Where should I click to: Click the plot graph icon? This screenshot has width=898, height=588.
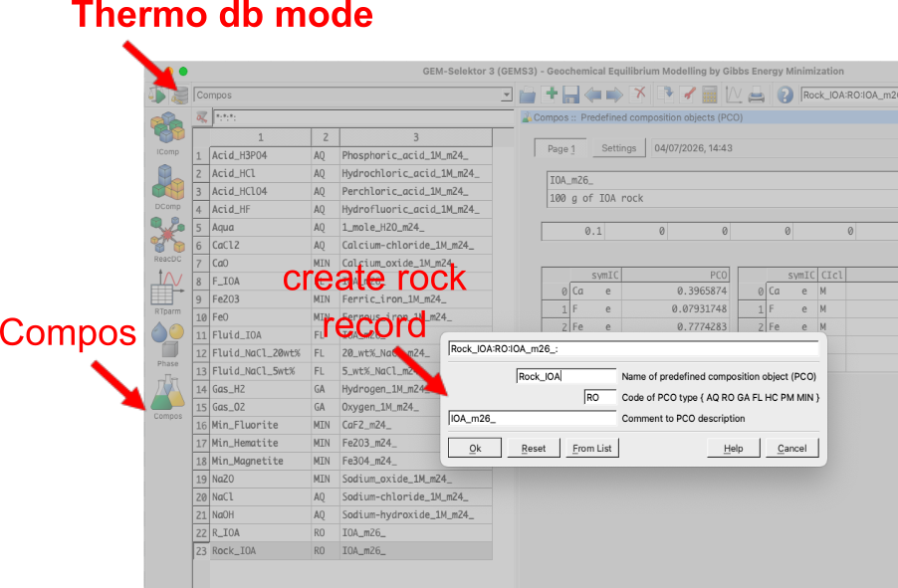[x=734, y=94]
